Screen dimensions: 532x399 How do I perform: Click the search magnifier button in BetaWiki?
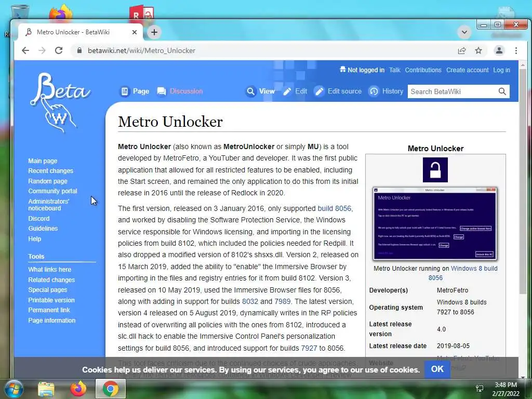pos(502,91)
